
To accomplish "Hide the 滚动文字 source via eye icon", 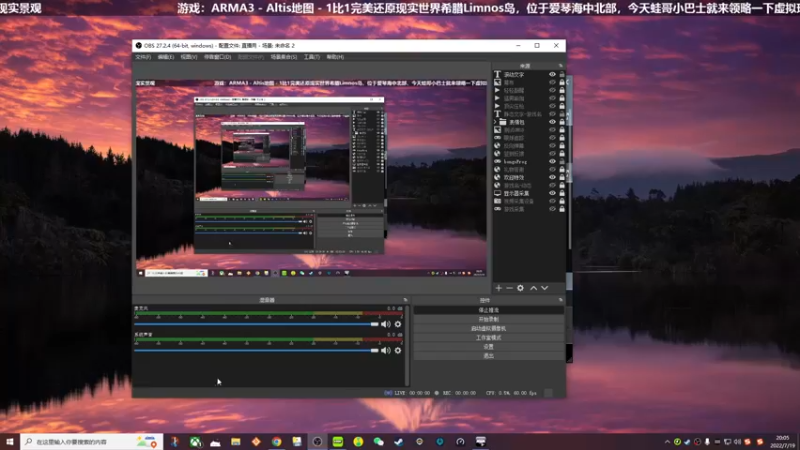I will [x=552, y=74].
